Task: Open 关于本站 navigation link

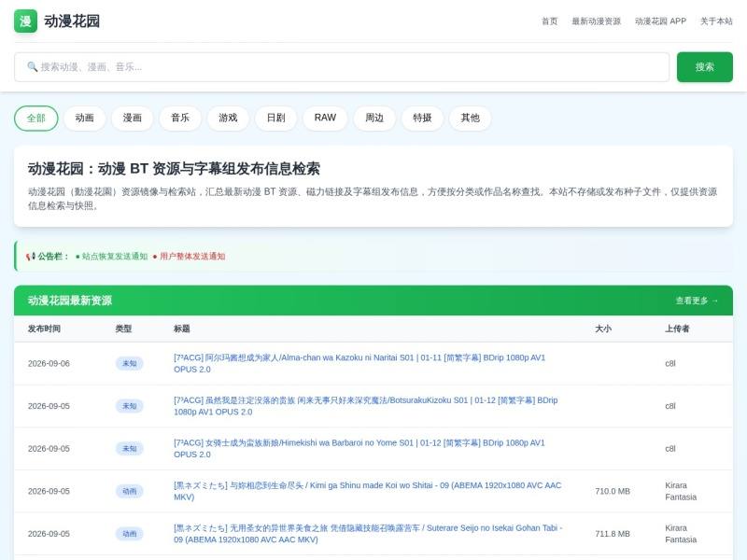Action: click(x=716, y=21)
